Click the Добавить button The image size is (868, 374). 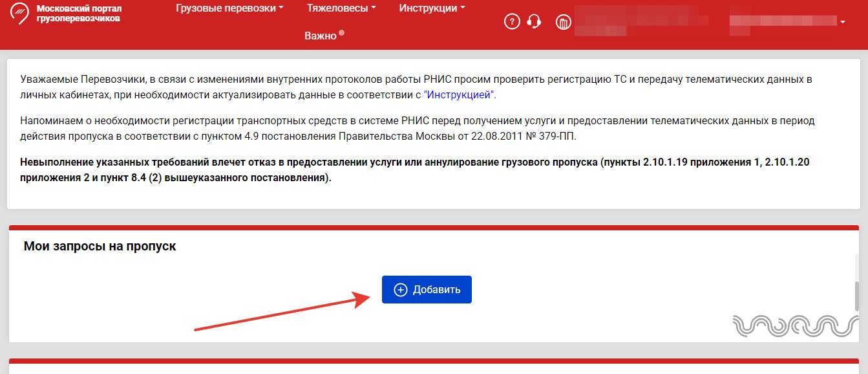tap(427, 289)
